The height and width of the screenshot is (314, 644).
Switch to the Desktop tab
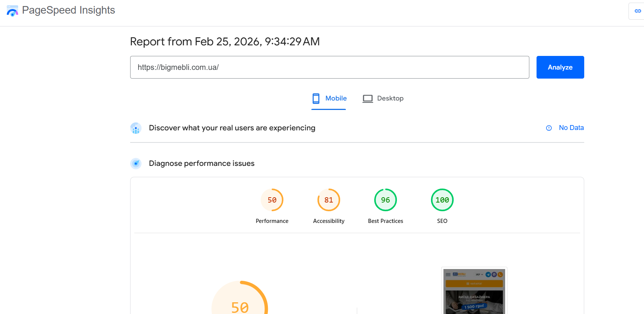click(390, 98)
